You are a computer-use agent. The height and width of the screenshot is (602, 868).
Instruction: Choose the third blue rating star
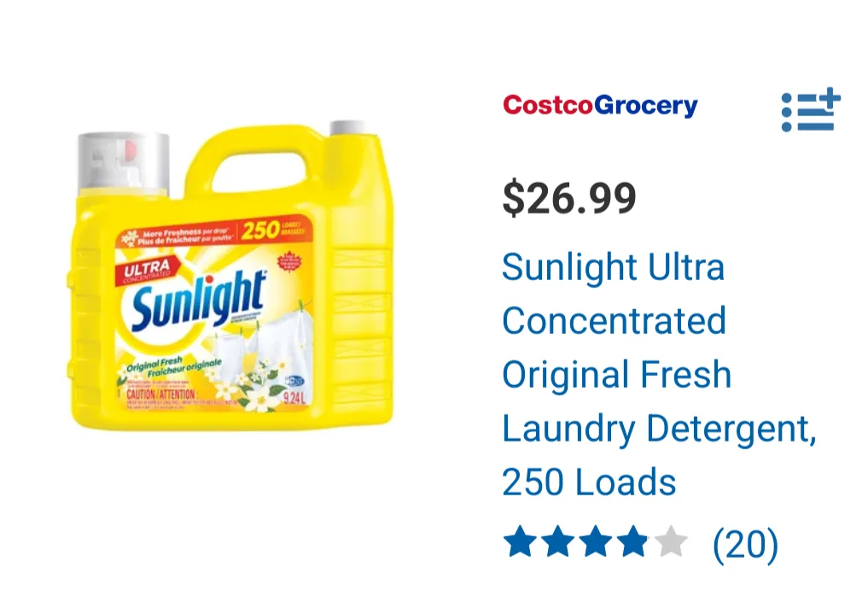[x=596, y=541]
